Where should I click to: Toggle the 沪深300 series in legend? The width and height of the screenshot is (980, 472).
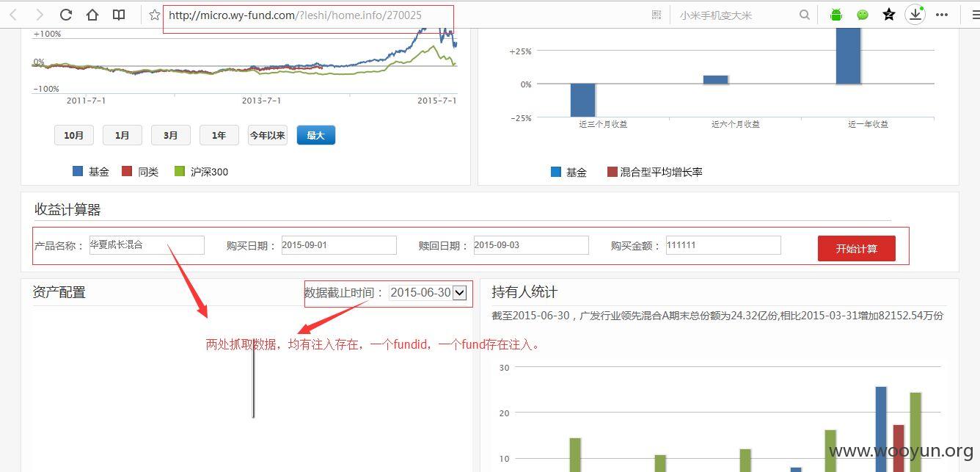coord(201,172)
